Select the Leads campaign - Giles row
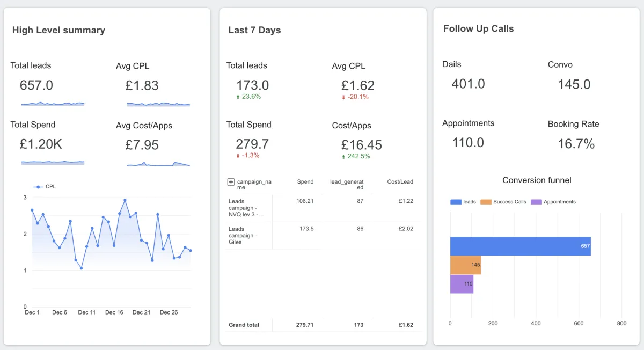Screen dimensions: 644x350 pos(323,235)
